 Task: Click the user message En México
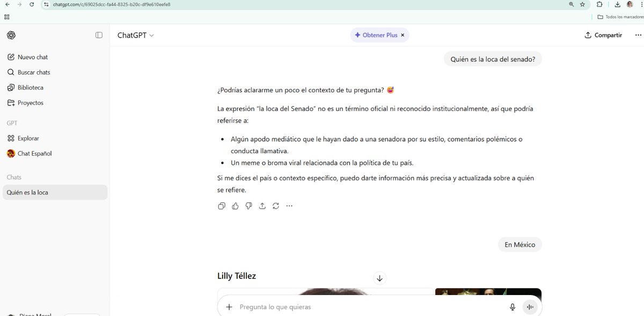(520, 245)
